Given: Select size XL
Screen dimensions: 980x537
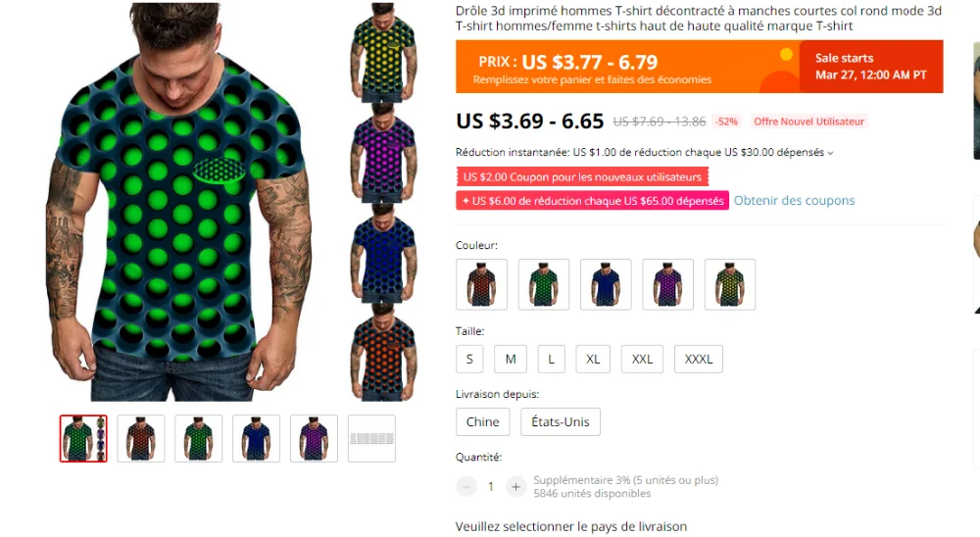Looking at the screenshot, I should (x=593, y=359).
